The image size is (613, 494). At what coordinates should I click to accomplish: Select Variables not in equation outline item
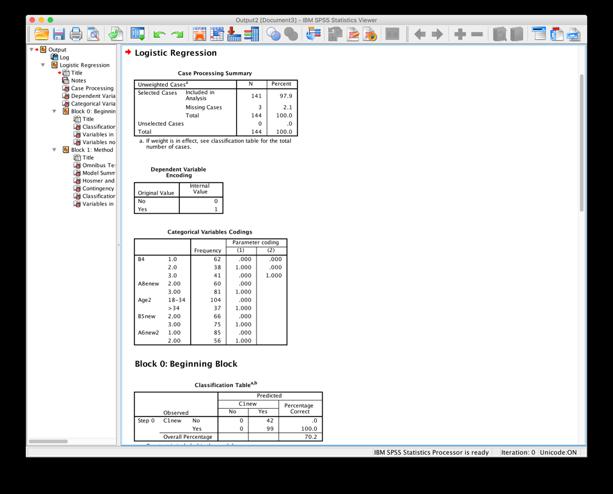[x=99, y=142]
